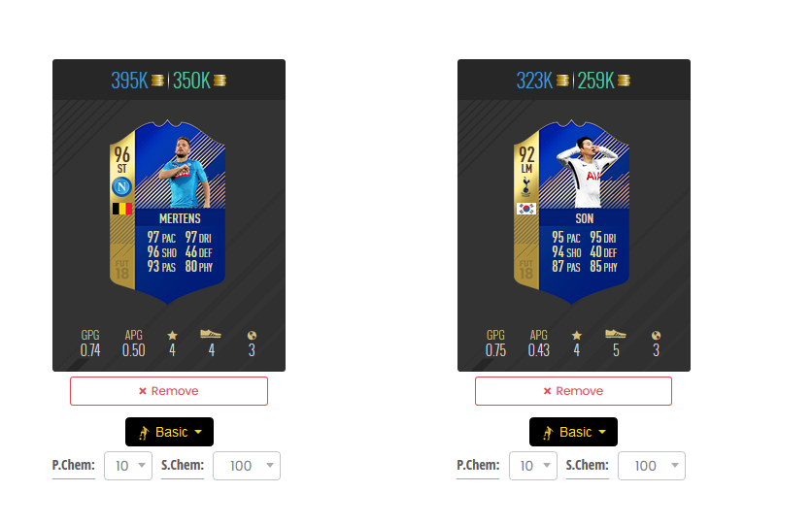Open Son's Basic chemistry style dropdown
Screen dimensions: 812x525
(573, 432)
